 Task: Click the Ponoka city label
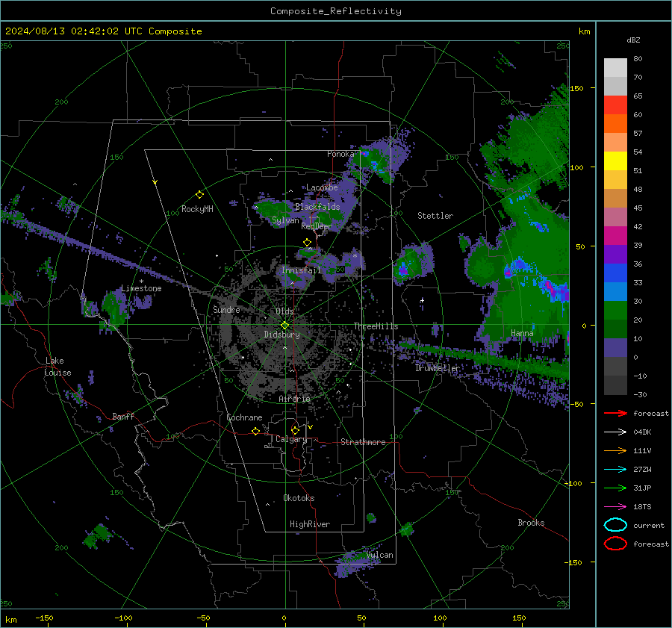340,154
